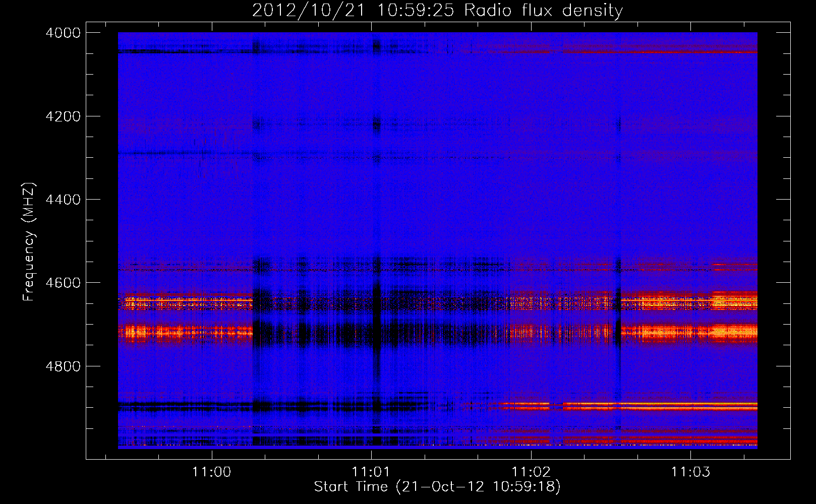Click the 11:01 time tick label
This screenshot has width=816, height=504.
click(x=371, y=472)
